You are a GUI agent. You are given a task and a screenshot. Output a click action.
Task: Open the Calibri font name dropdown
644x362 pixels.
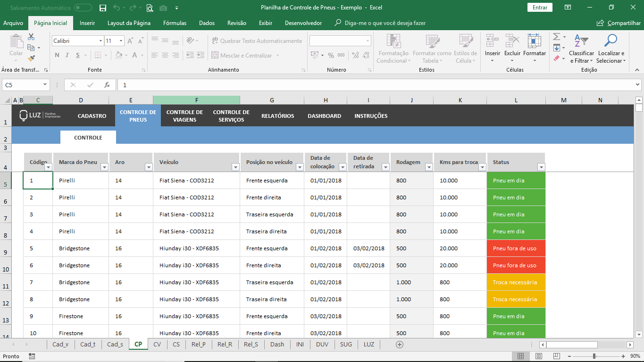coord(100,41)
